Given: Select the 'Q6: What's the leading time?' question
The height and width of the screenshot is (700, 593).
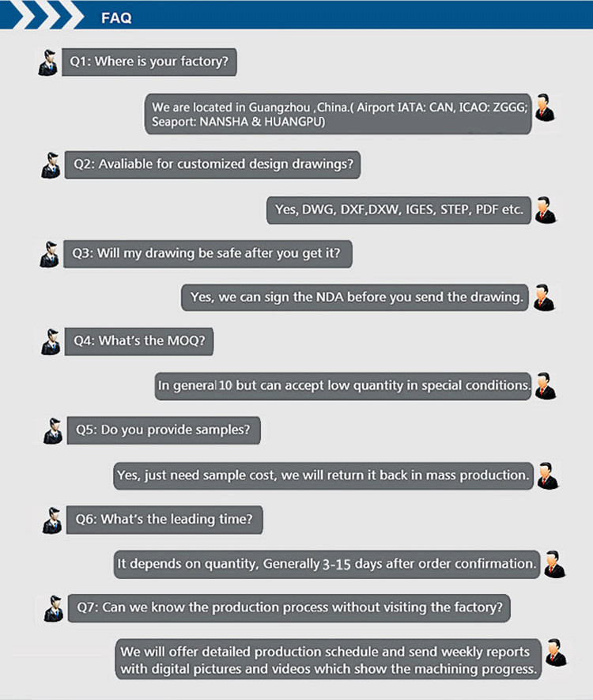Looking at the screenshot, I should [x=164, y=520].
